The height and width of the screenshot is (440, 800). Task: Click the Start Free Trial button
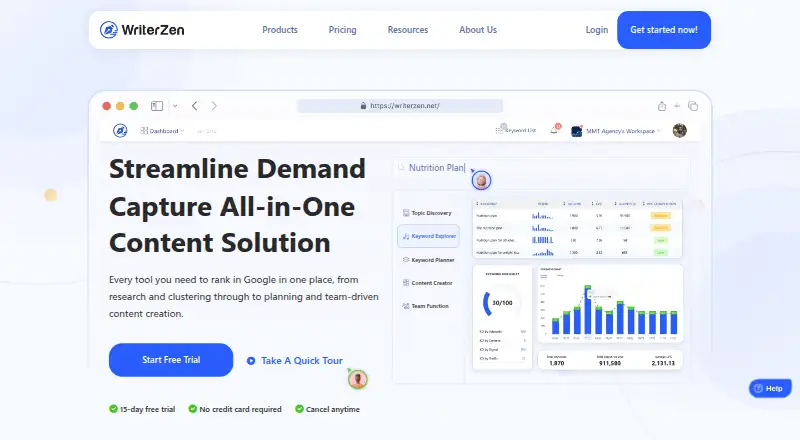coord(171,360)
